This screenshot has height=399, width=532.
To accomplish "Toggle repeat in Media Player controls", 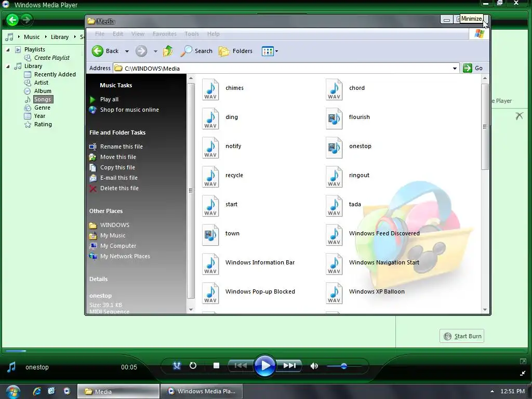I will tap(193, 366).
